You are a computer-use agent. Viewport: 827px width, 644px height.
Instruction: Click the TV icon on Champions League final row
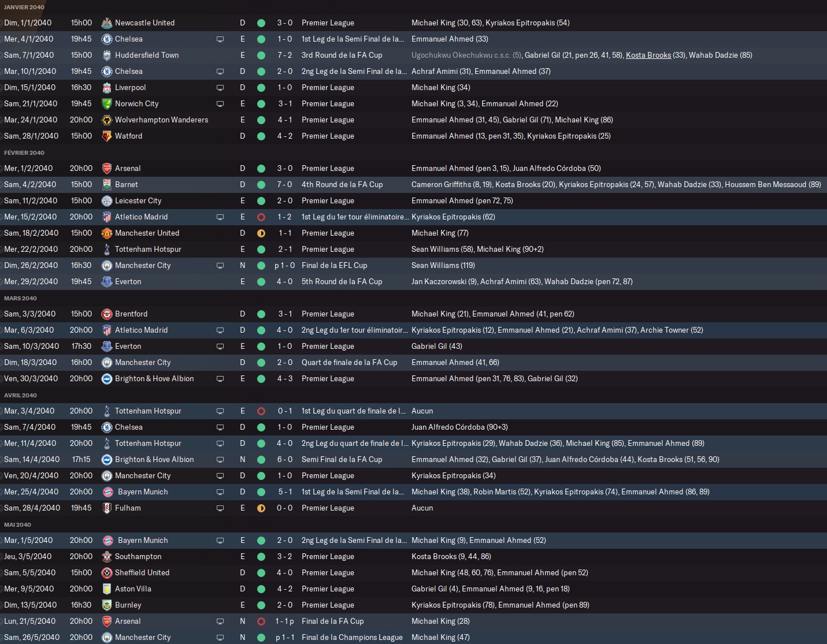click(220, 638)
